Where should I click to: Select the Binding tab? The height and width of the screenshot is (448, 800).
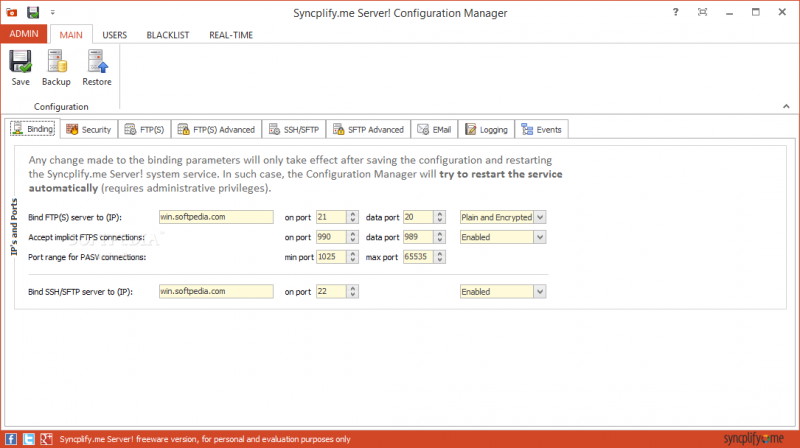(x=33, y=129)
